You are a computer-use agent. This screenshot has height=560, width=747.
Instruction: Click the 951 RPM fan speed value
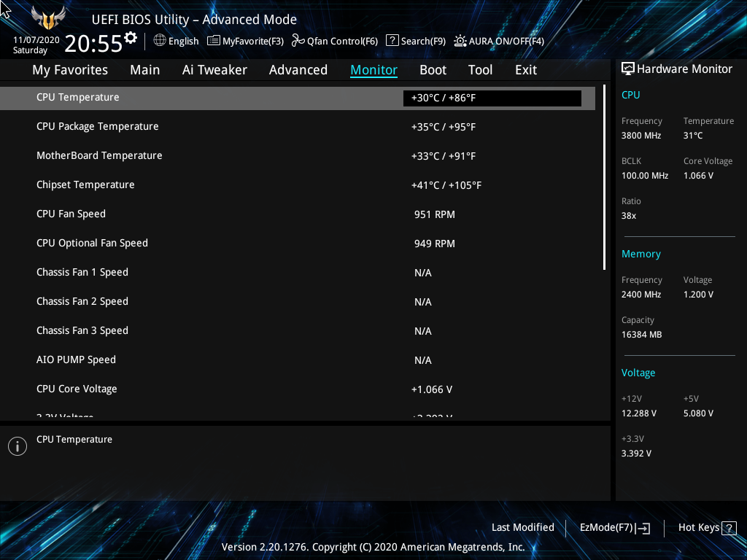tap(435, 215)
